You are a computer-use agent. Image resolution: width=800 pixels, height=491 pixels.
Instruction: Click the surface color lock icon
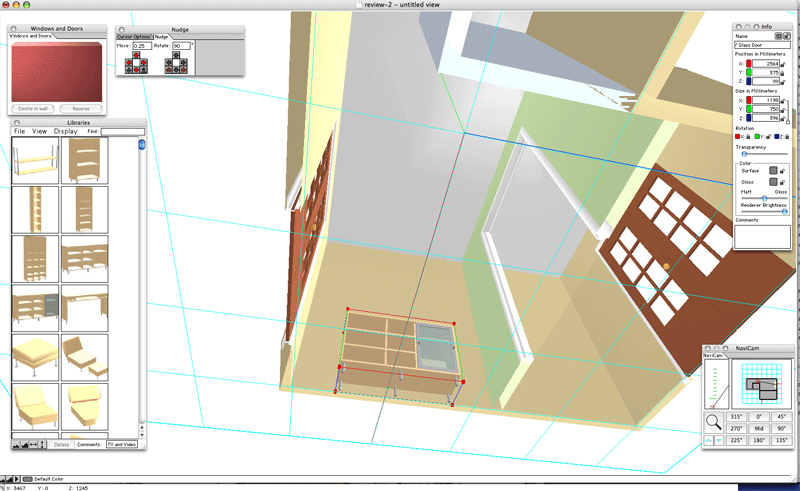783,171
